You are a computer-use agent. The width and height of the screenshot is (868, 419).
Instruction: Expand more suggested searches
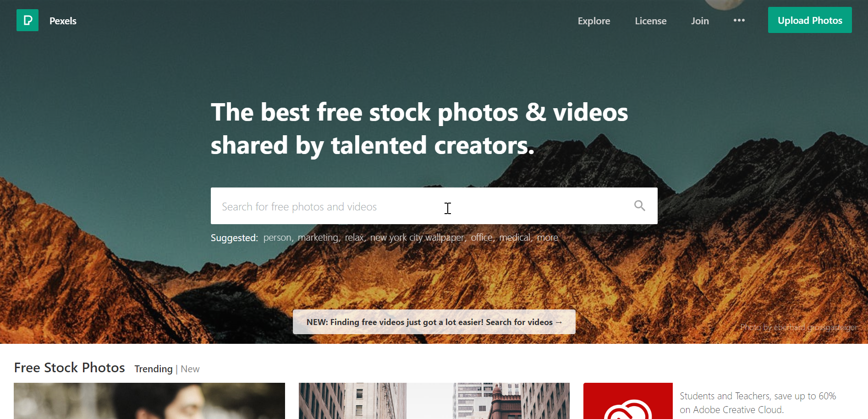(x=548, y=237)
